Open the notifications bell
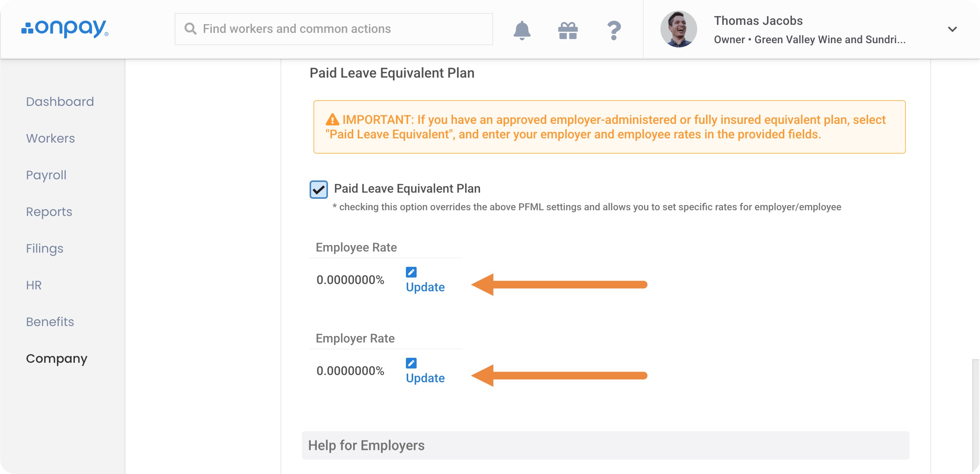 (x=522, y=30)
